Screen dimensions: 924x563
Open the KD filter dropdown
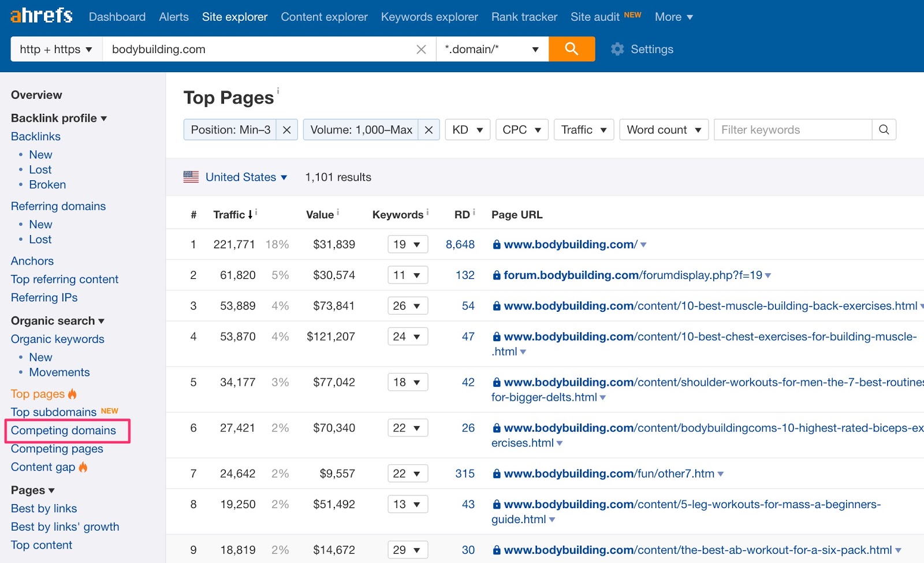(468, 130)
